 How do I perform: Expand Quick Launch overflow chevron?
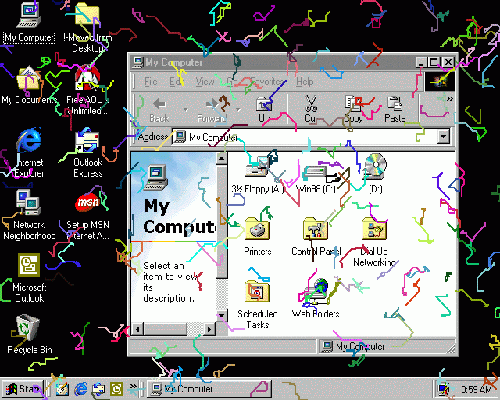click(x=133, y=387)
